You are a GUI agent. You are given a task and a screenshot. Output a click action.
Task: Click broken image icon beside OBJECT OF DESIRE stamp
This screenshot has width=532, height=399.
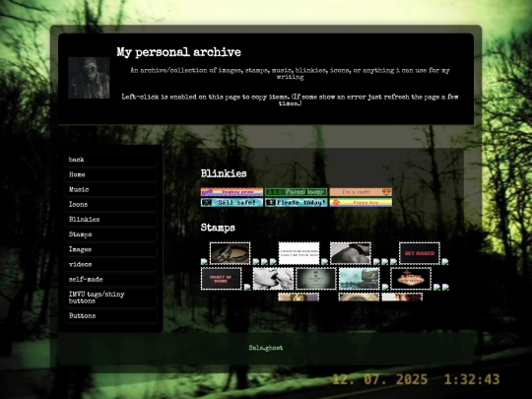(247, 287)
